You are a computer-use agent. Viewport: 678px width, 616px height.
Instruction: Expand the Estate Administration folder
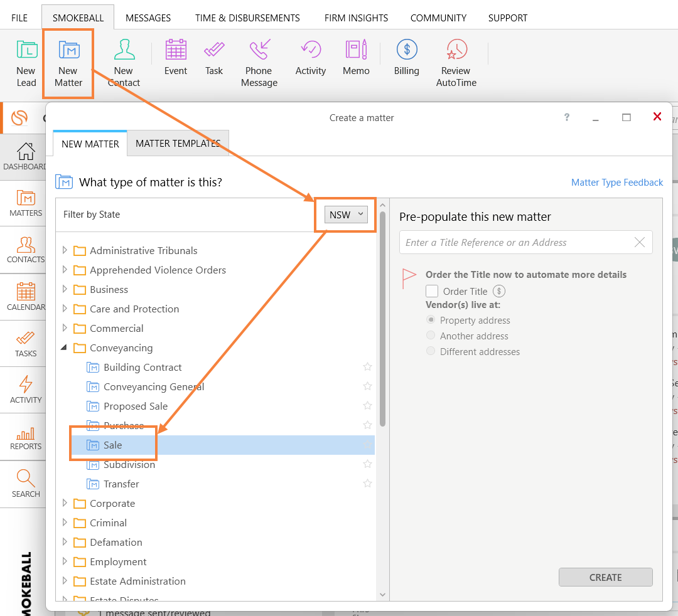[x=65, y=581]
